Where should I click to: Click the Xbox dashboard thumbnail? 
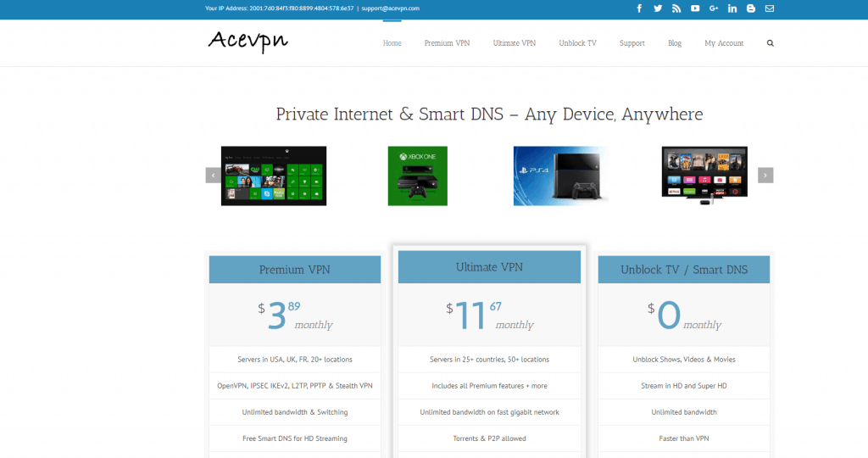pos(274,176)
